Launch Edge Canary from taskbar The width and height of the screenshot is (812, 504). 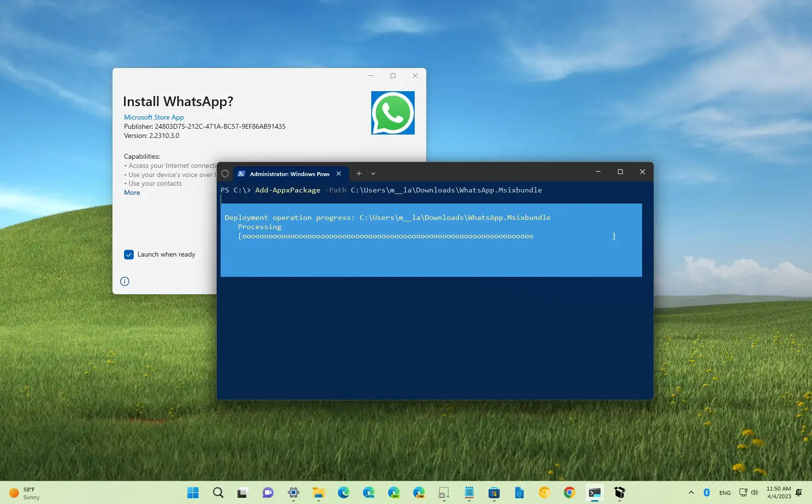tap(419, 492)
